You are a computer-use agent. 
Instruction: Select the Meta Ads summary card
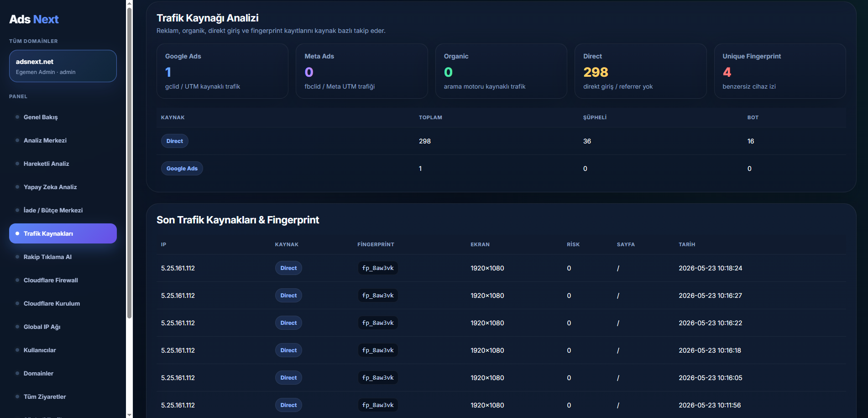362,71
